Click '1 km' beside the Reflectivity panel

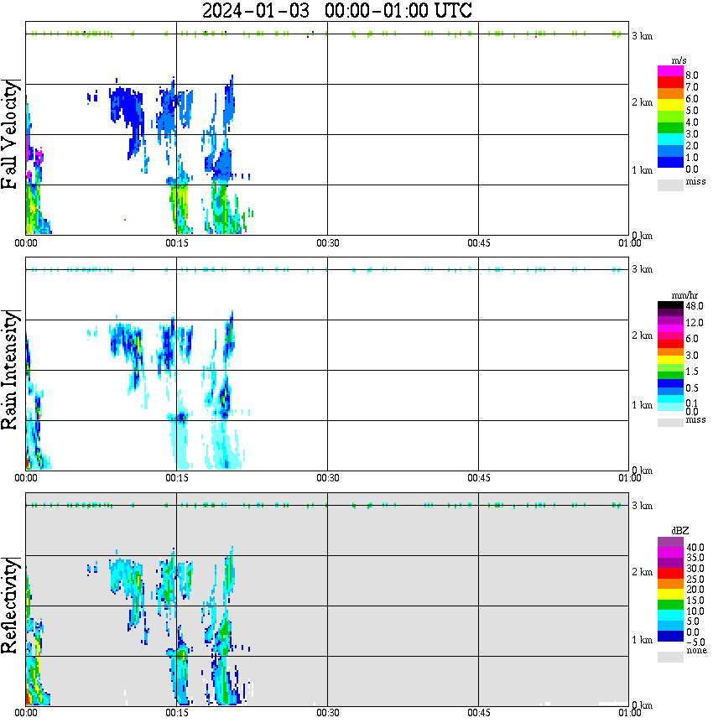coord(642,640)
